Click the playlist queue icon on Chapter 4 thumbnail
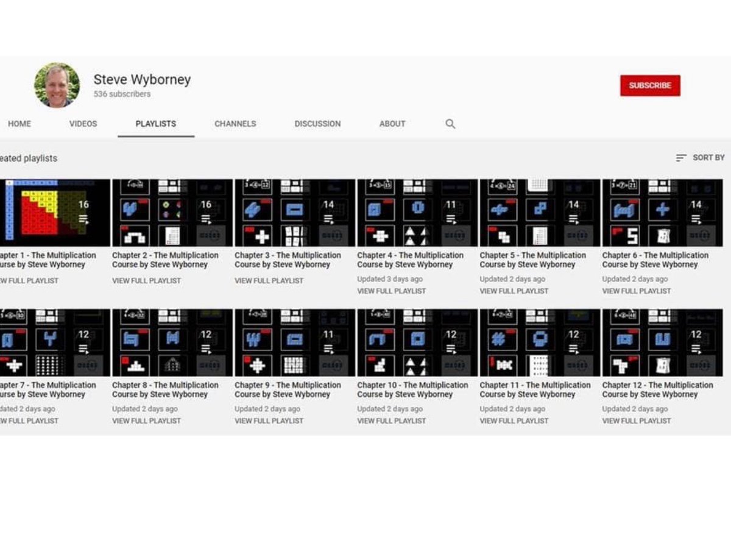 (x=451, y=219)
